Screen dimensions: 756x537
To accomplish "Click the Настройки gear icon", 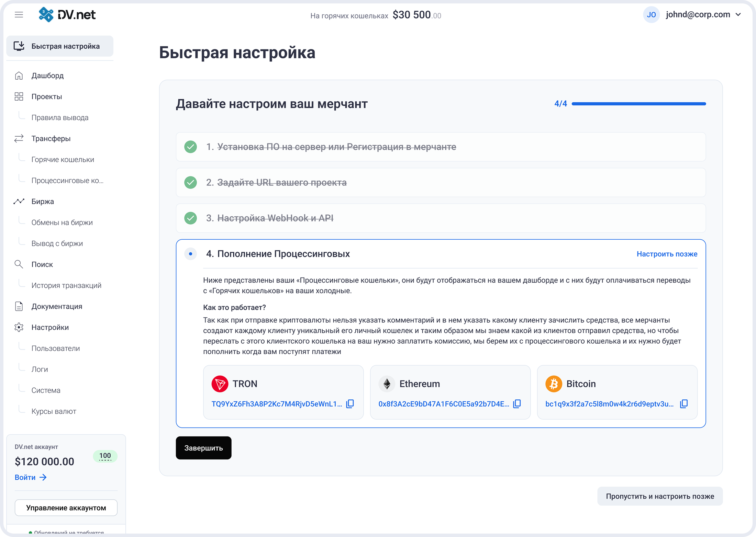I will pyautogui.click(x=19, y=327).
